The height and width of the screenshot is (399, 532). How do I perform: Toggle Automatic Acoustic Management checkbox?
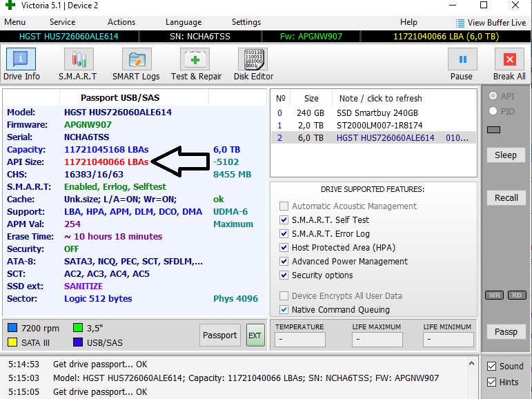click(284, 206)
